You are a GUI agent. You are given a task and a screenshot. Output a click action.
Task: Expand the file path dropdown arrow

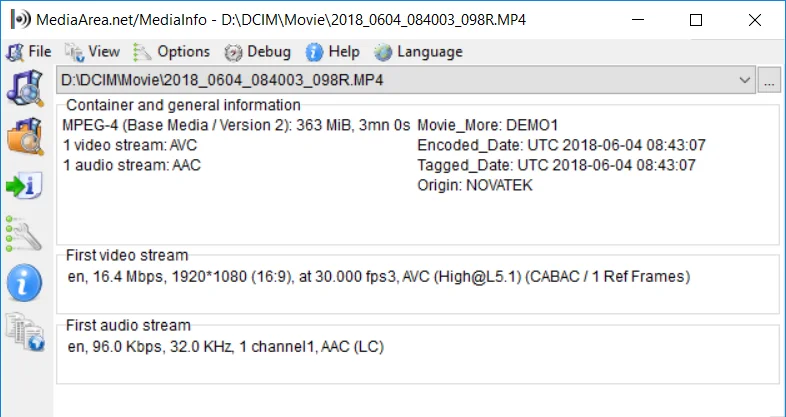[x=745, y=80]
